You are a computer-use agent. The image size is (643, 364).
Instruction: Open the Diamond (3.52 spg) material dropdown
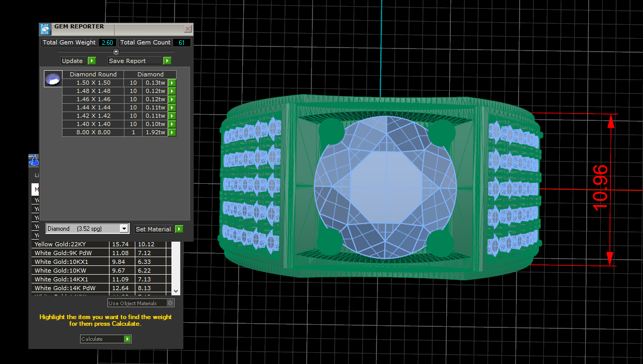coord(123,229)
